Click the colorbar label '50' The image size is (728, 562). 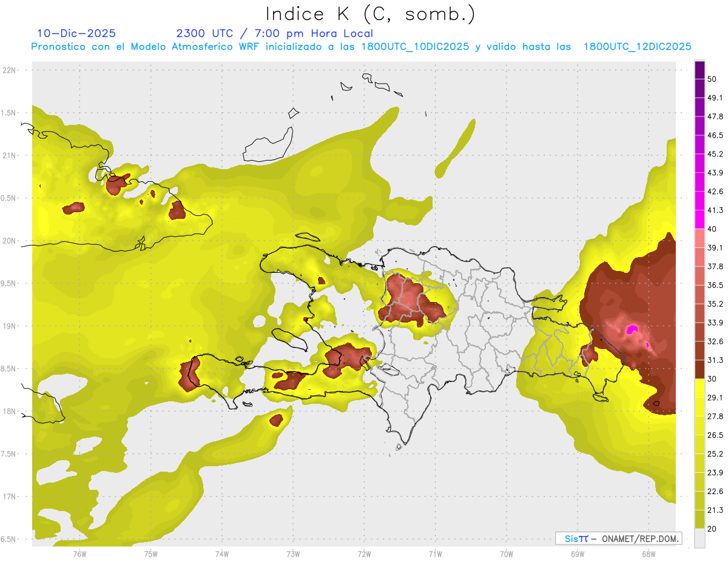(712, 79)
